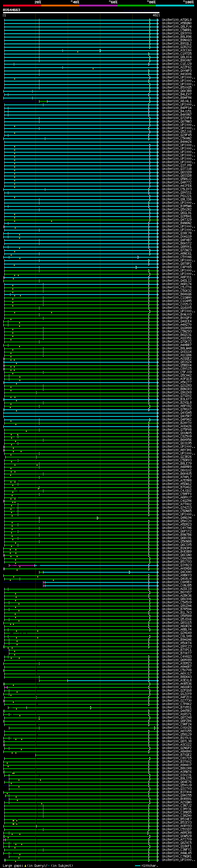Open the UniRef100_C6H9E0 hit label

point(176,582)
